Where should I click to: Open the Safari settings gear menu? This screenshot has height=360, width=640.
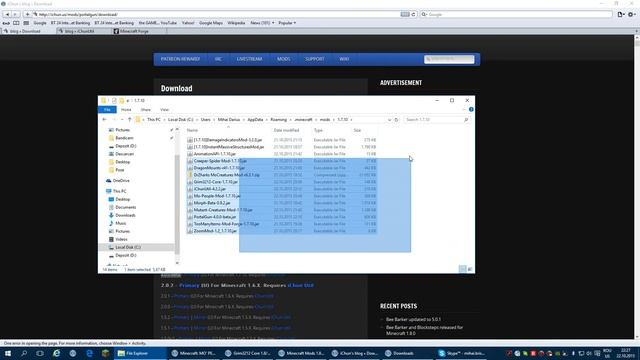tap(631, 14)
